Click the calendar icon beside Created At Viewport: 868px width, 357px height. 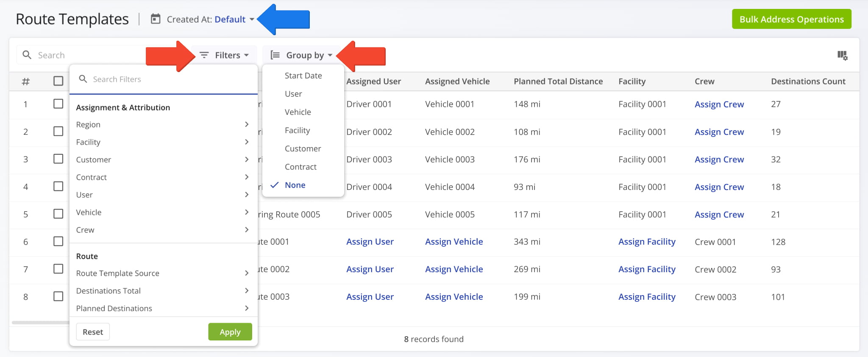(156, 19)
